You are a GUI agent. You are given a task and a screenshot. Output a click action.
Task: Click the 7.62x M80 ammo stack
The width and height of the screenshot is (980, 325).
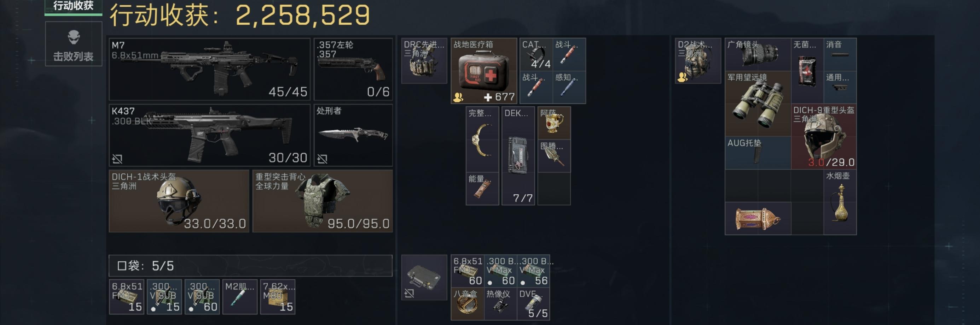click(278, 297)
